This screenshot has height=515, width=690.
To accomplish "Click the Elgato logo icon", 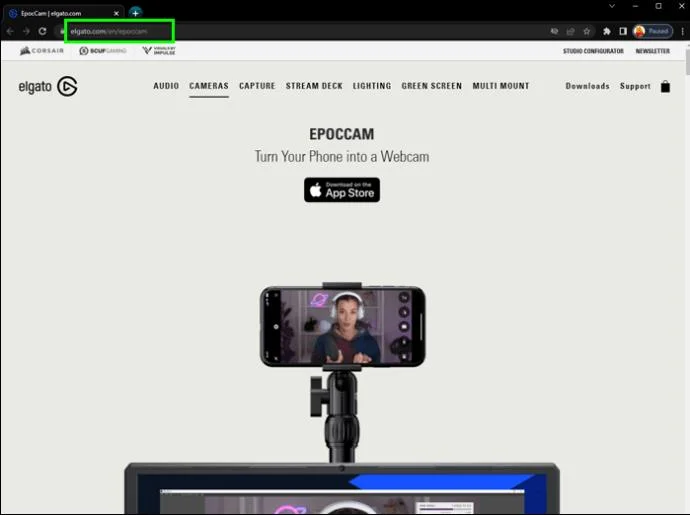I will click(68, 86).
